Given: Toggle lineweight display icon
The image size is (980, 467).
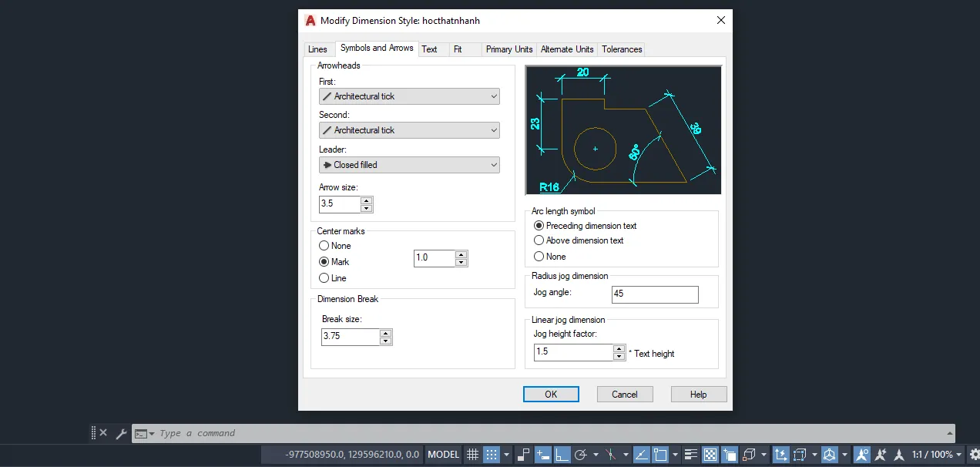Looking at the screenshot, I should pyautogui.click(x=691, y=455).
